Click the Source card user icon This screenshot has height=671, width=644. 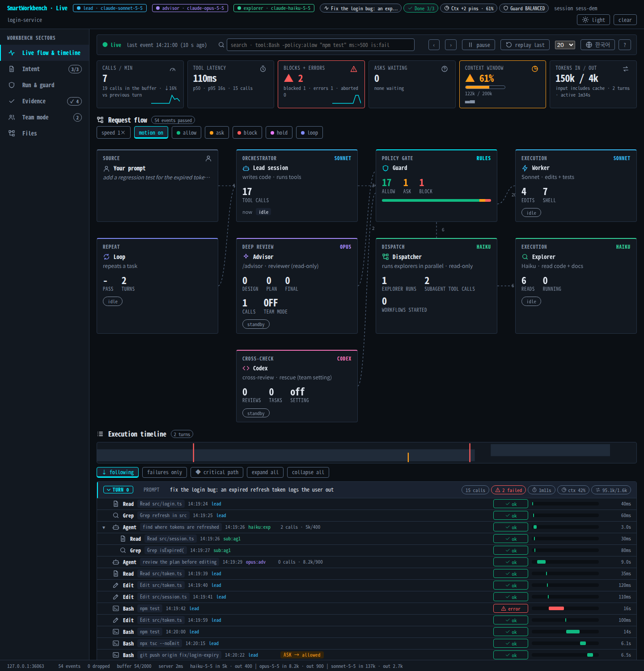point(208,158)
